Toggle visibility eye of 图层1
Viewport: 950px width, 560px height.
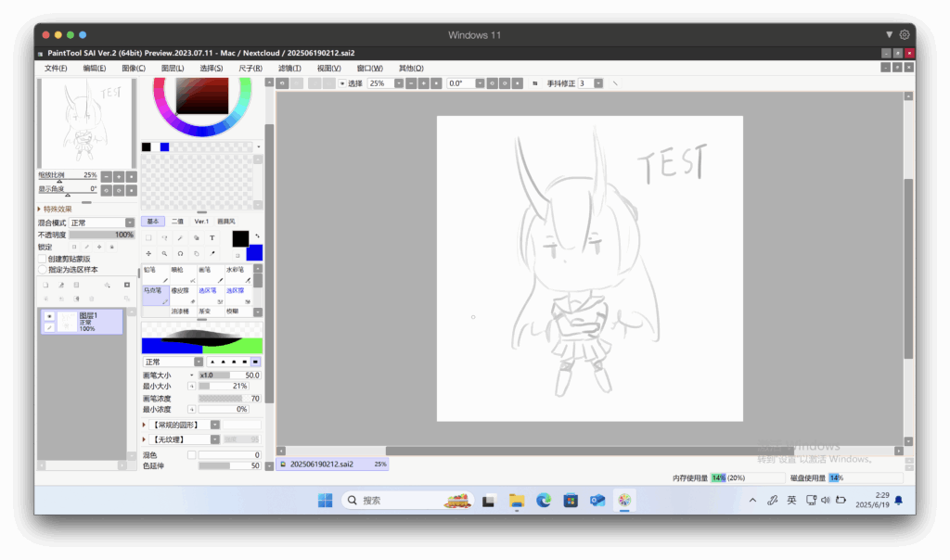pyautogui.click(x=49, y=316)
